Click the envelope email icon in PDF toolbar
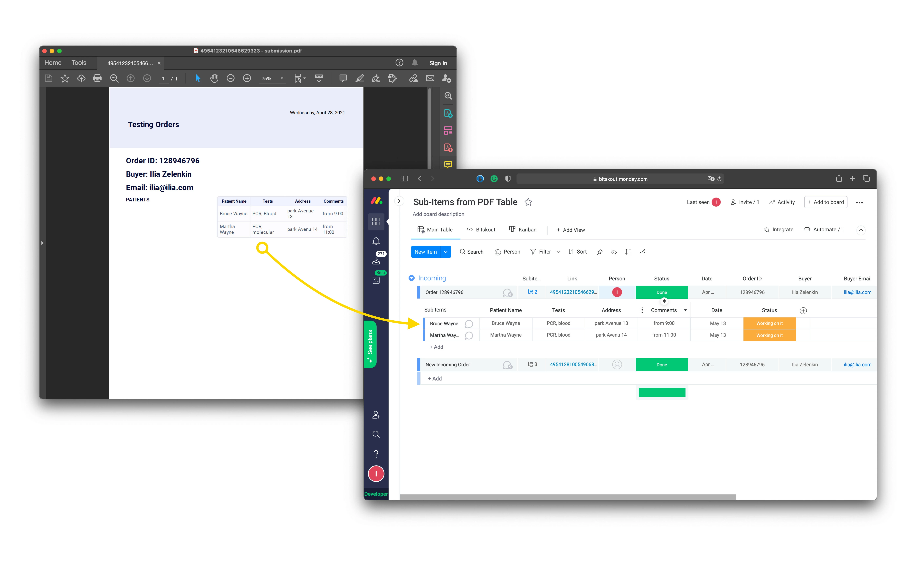 [430, 78]
